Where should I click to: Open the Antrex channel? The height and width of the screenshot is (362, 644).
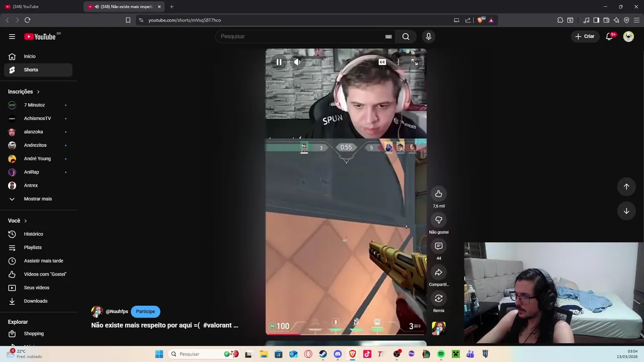[x=38, y=186]
